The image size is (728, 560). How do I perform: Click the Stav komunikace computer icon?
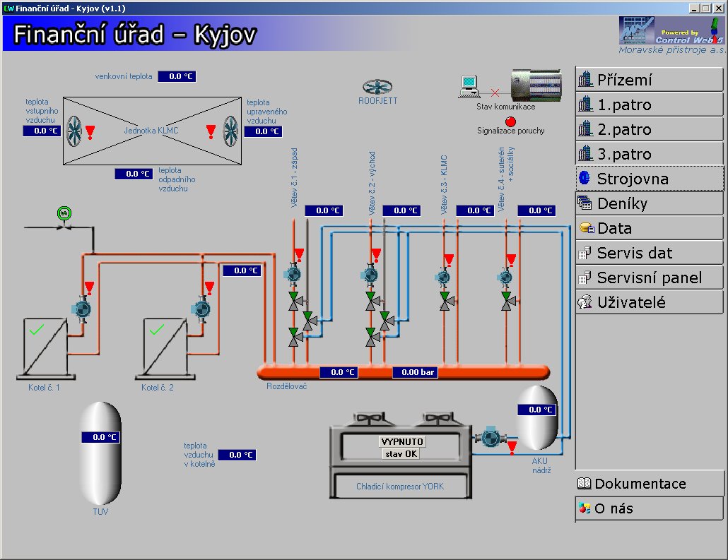click(469, 86)
